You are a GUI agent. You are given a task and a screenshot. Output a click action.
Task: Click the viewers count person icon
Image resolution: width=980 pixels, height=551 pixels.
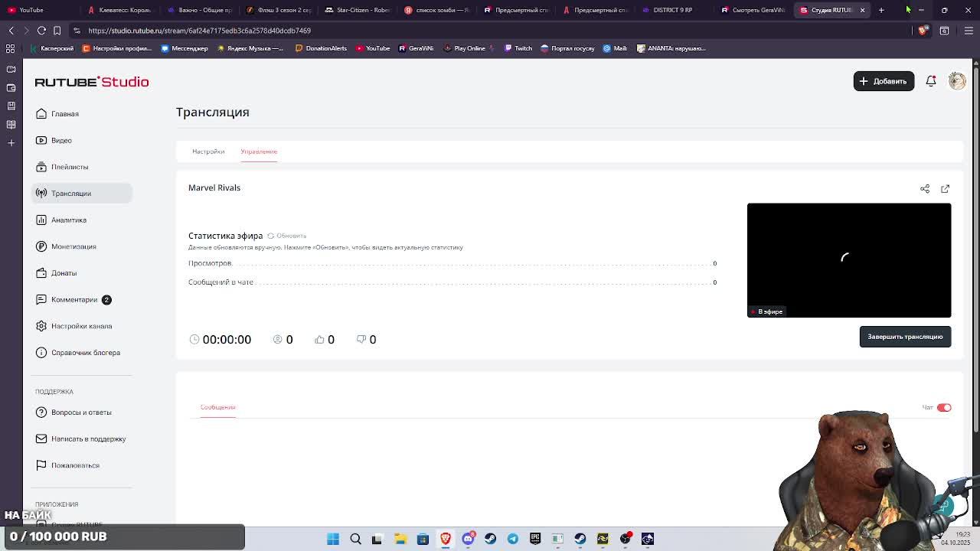(x=278, y=340)
